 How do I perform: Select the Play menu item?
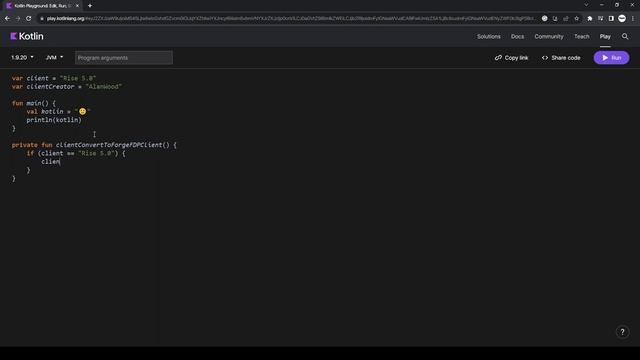605,37
